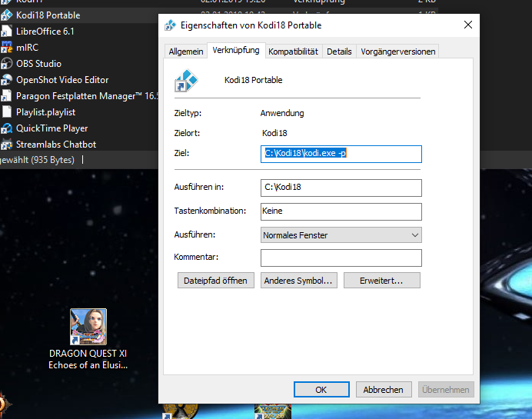Click into the empty Kommentar field
Viewport: 532px width, 419px height.
[341, 258]
